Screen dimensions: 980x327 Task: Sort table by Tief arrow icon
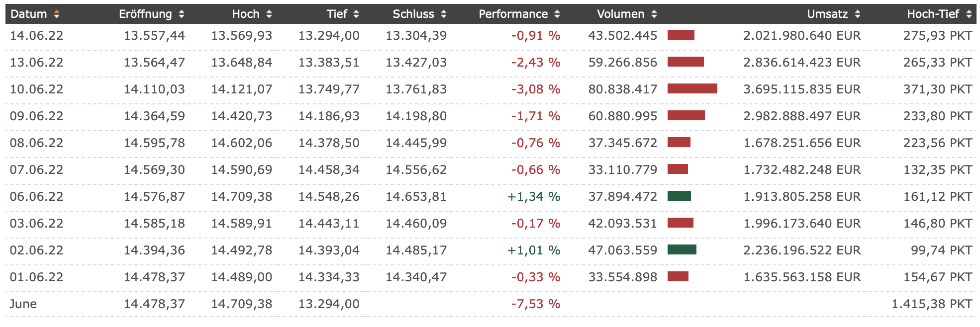(356, 14)
